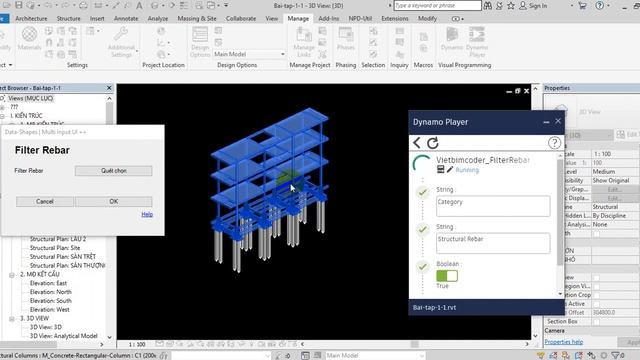The width and height of the screenshot is (640, 360).
Task: Launch Dynamo Player from ribbon
Action: coord(477,42)
